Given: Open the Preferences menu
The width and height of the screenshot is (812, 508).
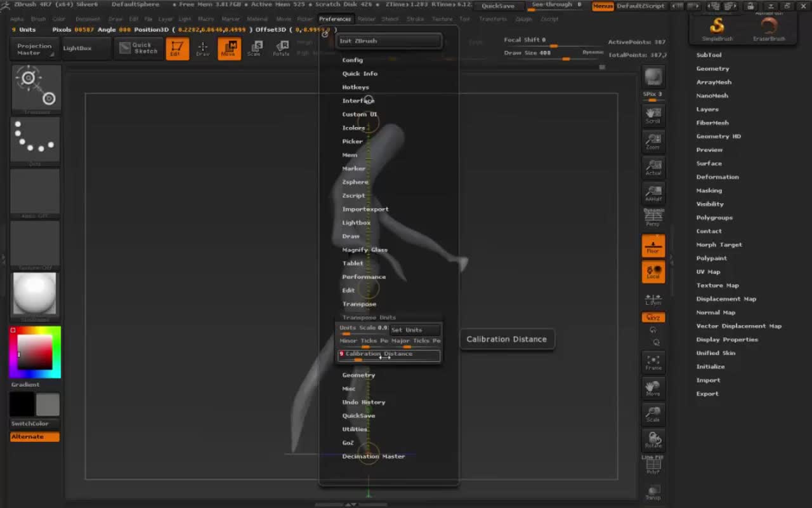Looking at the screenshot, I should pos(335,19).
